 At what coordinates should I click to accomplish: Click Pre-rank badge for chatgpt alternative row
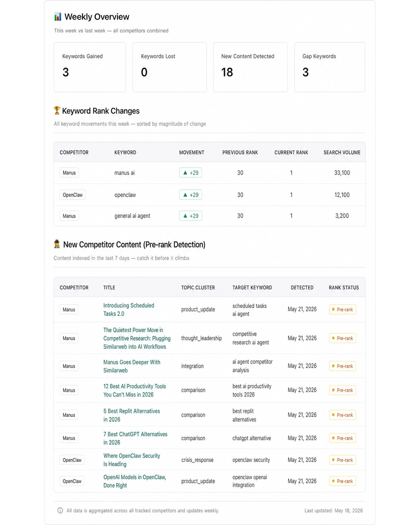343,438
